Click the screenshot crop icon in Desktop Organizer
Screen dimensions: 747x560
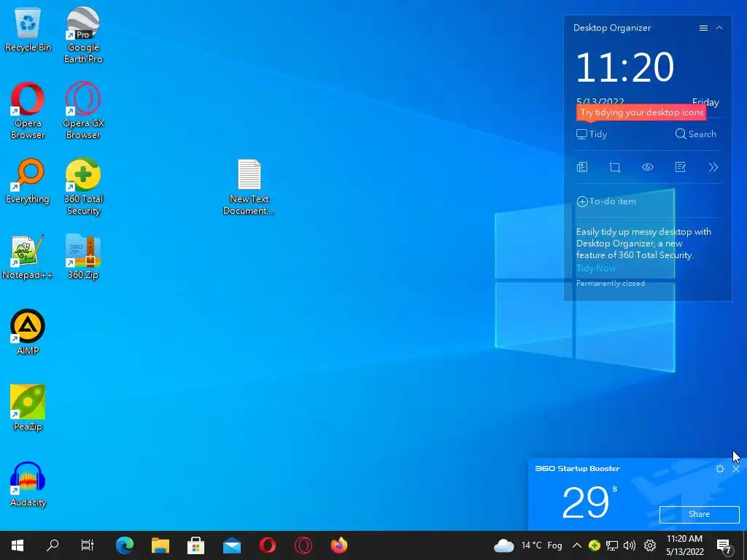point(615,167)
